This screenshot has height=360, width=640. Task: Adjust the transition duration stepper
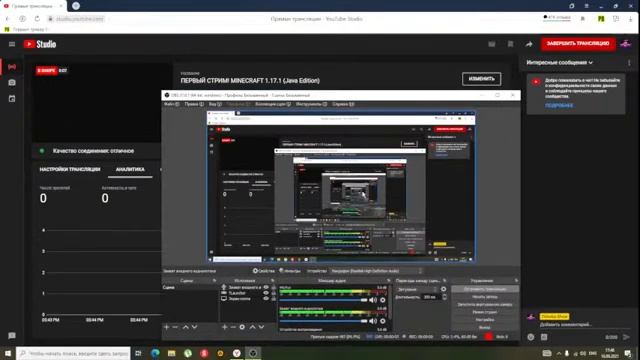click(x=444, y=297)
